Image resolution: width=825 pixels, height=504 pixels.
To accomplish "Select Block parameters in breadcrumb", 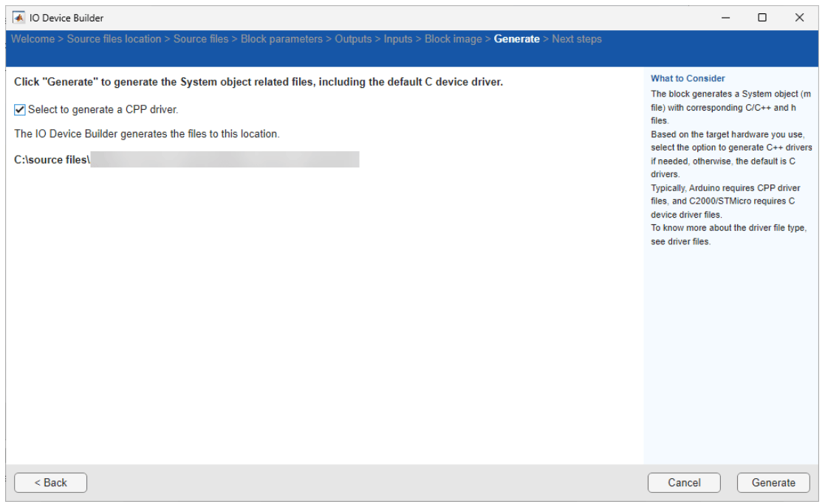I will pyautogui.click(x=281, y=39).
